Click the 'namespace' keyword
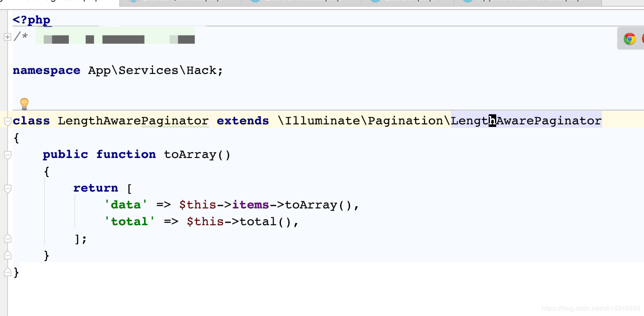The image size is (644, 316). click(x=46, y=71)
